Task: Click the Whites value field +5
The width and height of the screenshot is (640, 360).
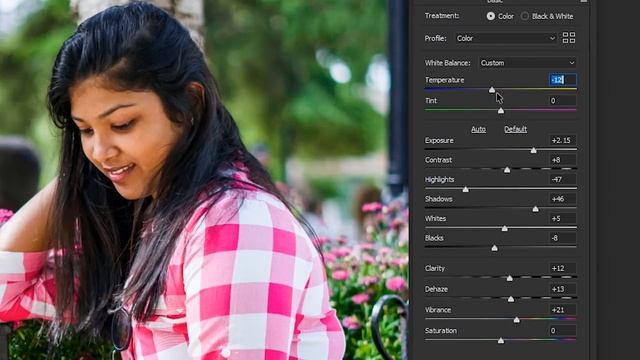Action: pos(562,218)
